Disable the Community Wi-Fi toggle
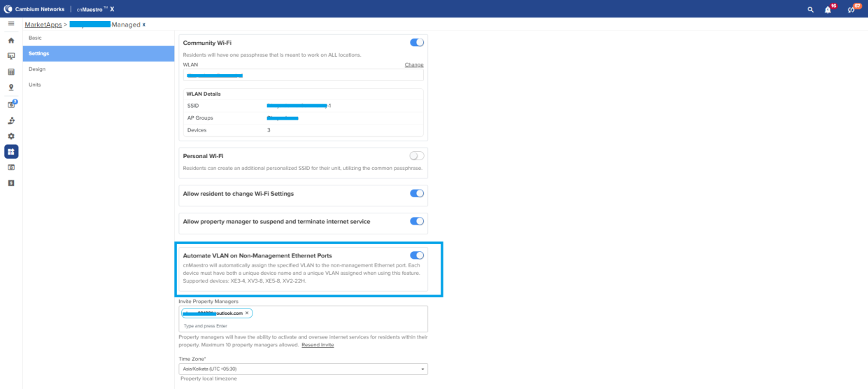This screenshot has width=868, height=389. (417, 43)
